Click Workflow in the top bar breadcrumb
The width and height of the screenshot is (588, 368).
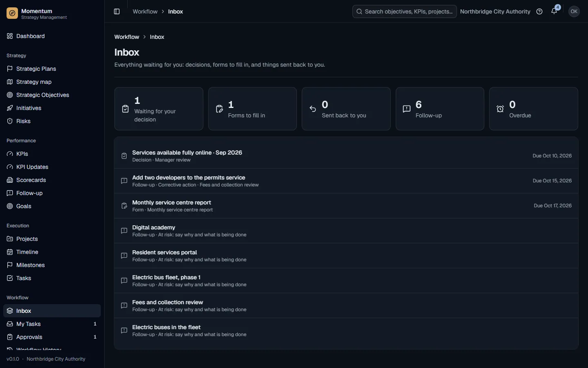click(x=145, y=11)
